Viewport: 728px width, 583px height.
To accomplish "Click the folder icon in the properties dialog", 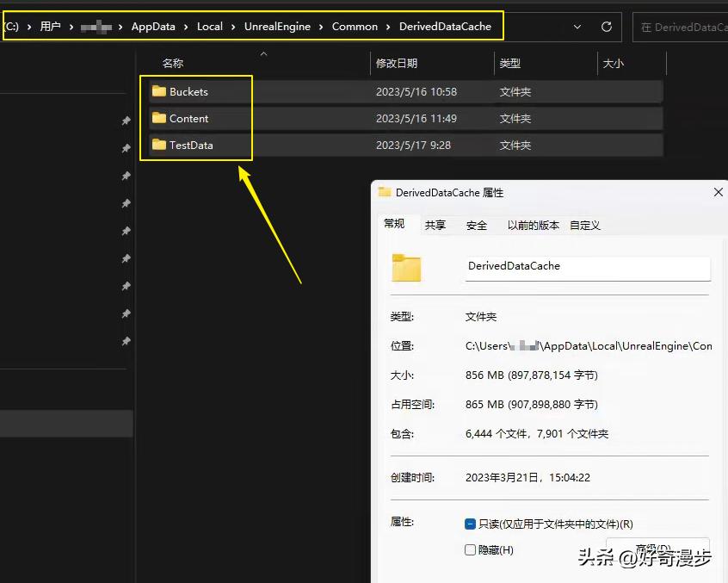I will point(405,268).
